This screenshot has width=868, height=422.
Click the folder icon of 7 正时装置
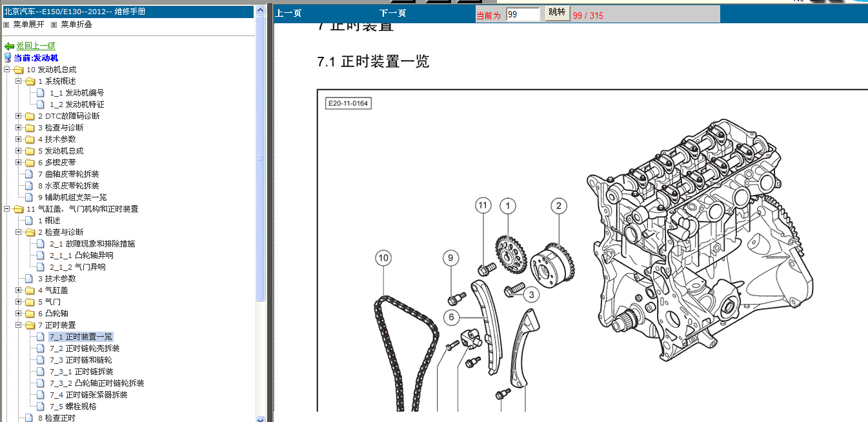coord(30,325)
